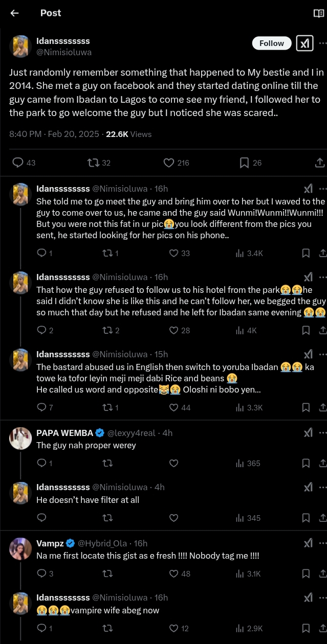Like PAPA WEMBA's reply
Viewport: 327px width, 644px height.
click(x=173, y=463)
